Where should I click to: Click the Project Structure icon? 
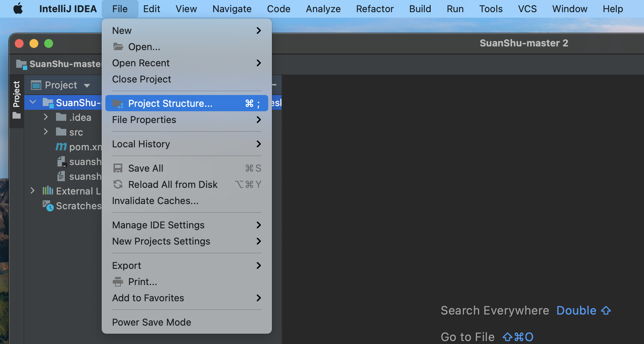click(118, 103)
